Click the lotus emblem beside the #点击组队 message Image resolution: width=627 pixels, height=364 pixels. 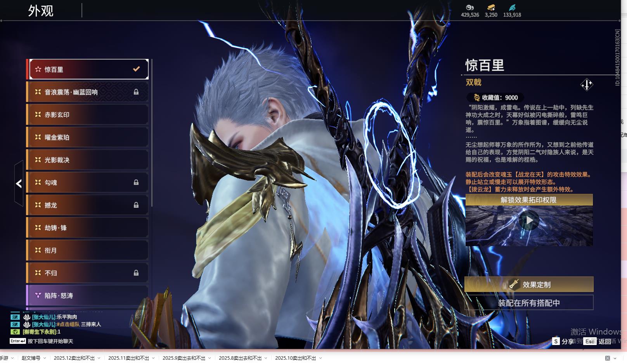coord(27,324)
